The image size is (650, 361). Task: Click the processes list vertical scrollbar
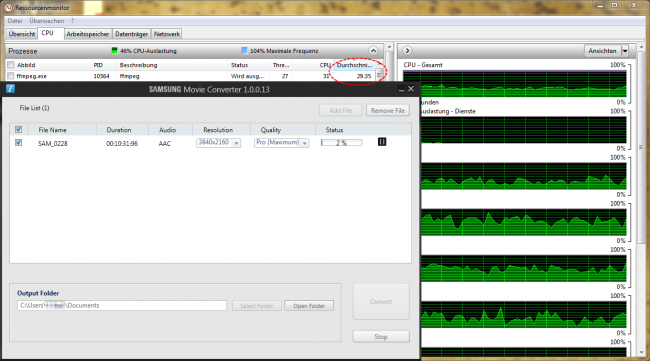pyautogui.click(x=389, y=62)
